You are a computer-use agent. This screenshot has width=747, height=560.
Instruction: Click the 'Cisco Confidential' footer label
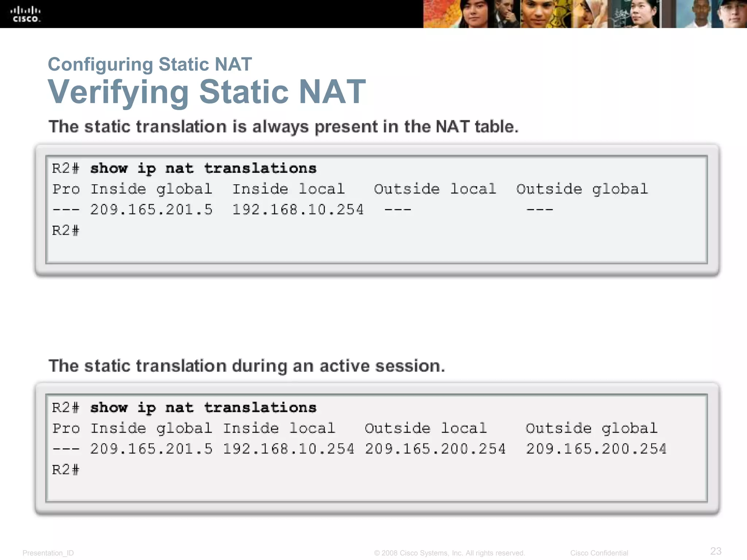coord(599,553)
